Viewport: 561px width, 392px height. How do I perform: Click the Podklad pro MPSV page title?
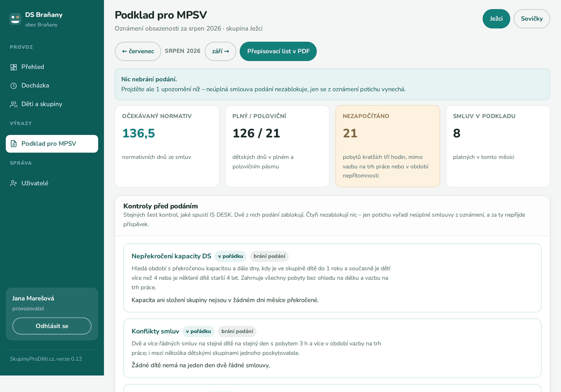tap(161, 15)
